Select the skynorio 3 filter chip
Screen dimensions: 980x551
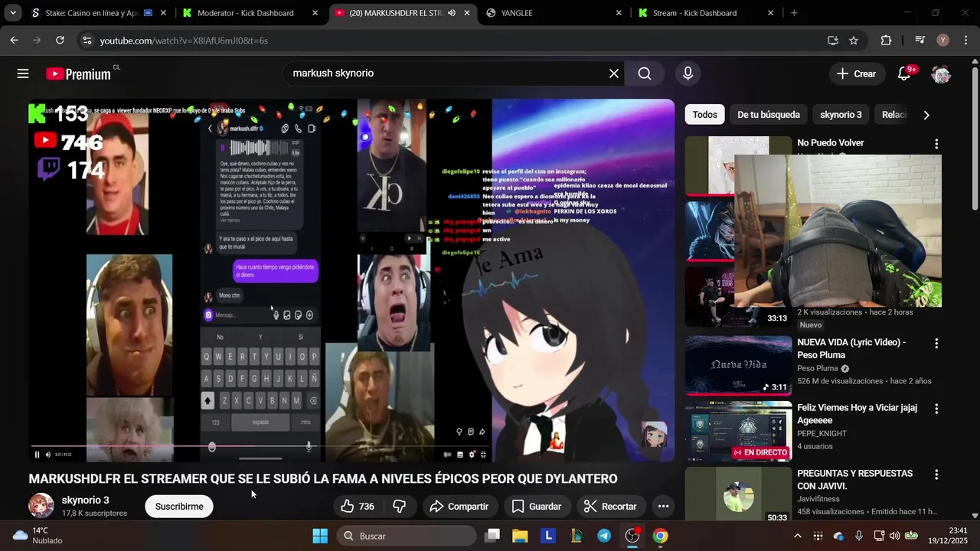pyautogui.click(x=841, y=115)
